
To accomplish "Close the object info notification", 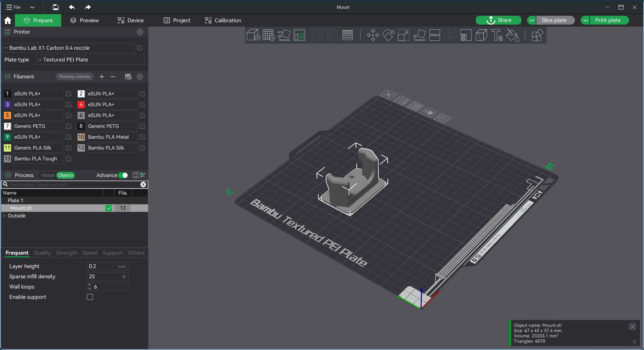I will click(632, 326).
